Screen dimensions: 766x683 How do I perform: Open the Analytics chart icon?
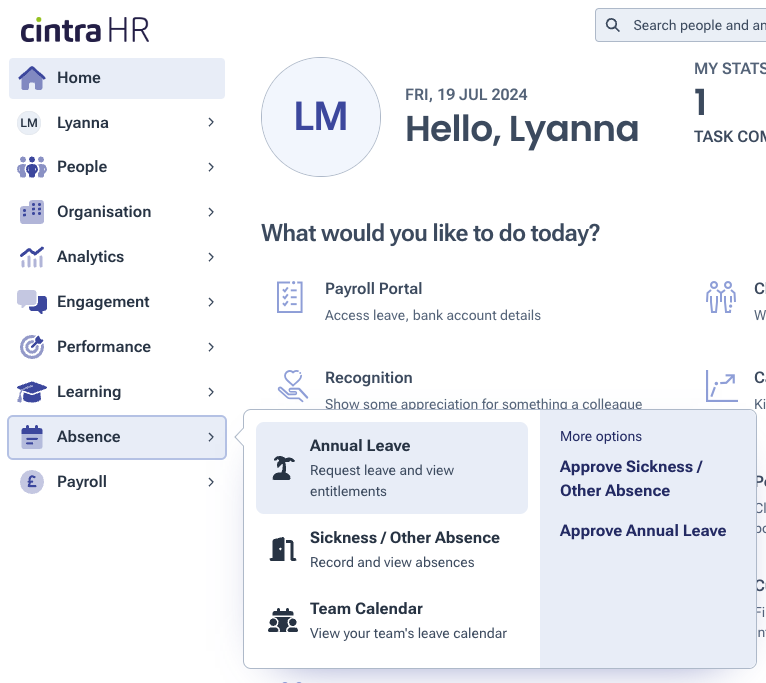click(32, 257)
